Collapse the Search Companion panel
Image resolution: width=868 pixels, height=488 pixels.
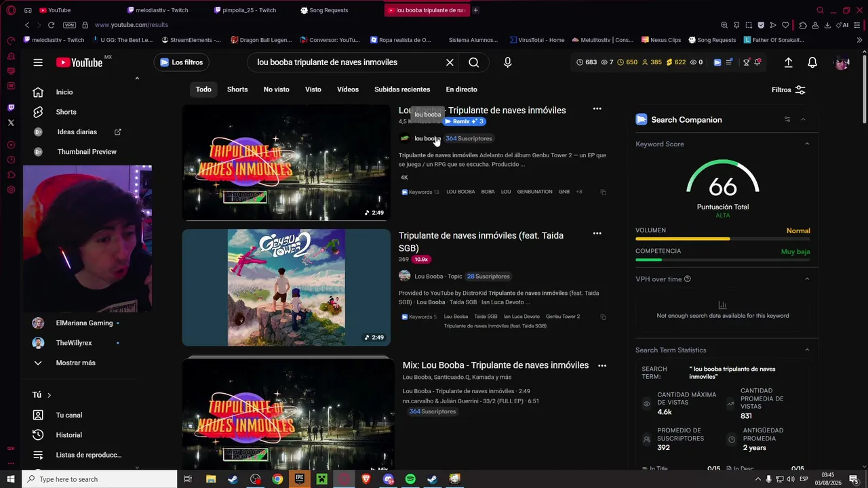[803, 119]
